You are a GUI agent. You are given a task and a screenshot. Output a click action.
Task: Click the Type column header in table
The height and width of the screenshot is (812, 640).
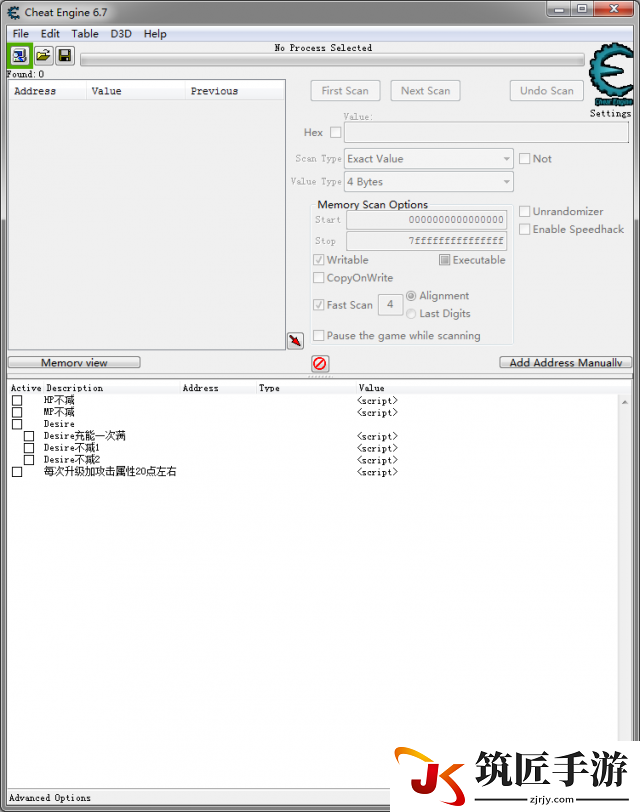pyautogui.click(x=269, y=388)
